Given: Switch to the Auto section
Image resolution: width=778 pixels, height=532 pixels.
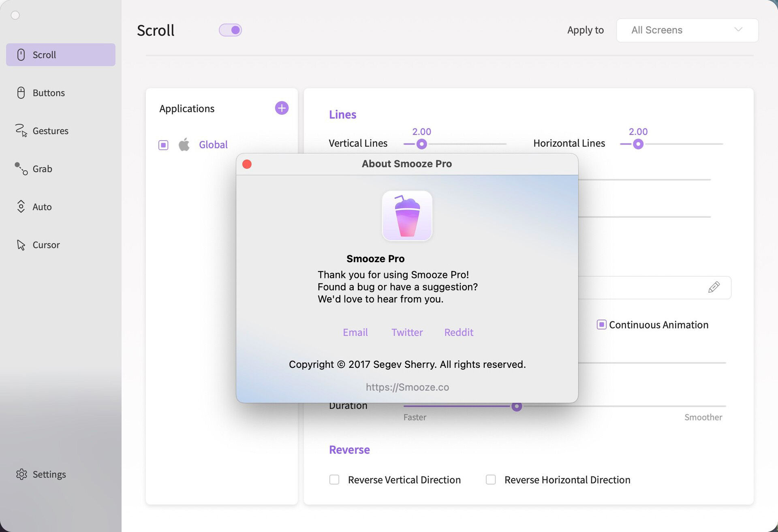Looking at the screenshot, I should 42,207.
